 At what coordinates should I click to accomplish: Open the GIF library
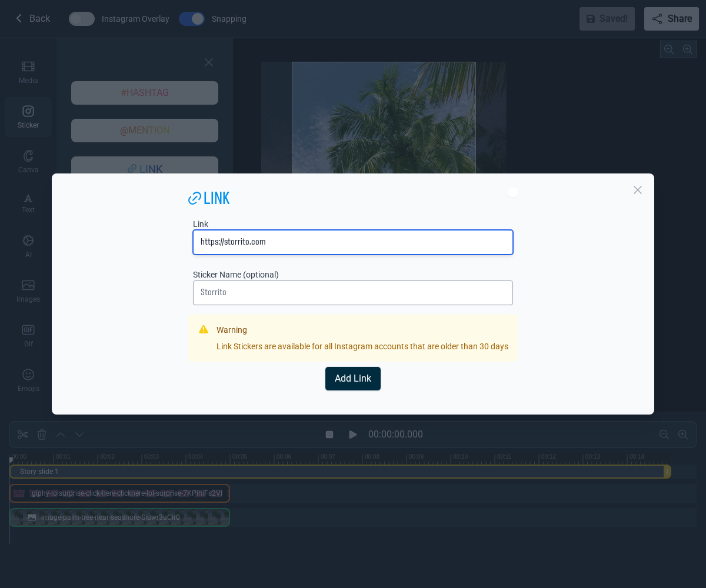(28, 335)
